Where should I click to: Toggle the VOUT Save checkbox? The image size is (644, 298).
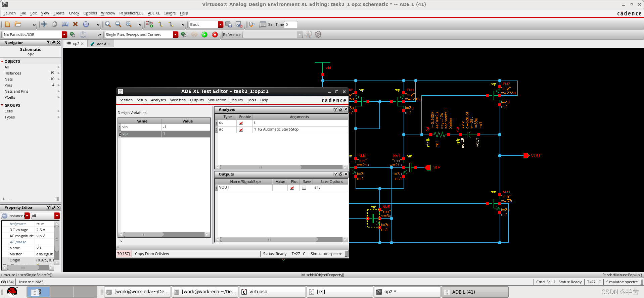click(304, 188)
